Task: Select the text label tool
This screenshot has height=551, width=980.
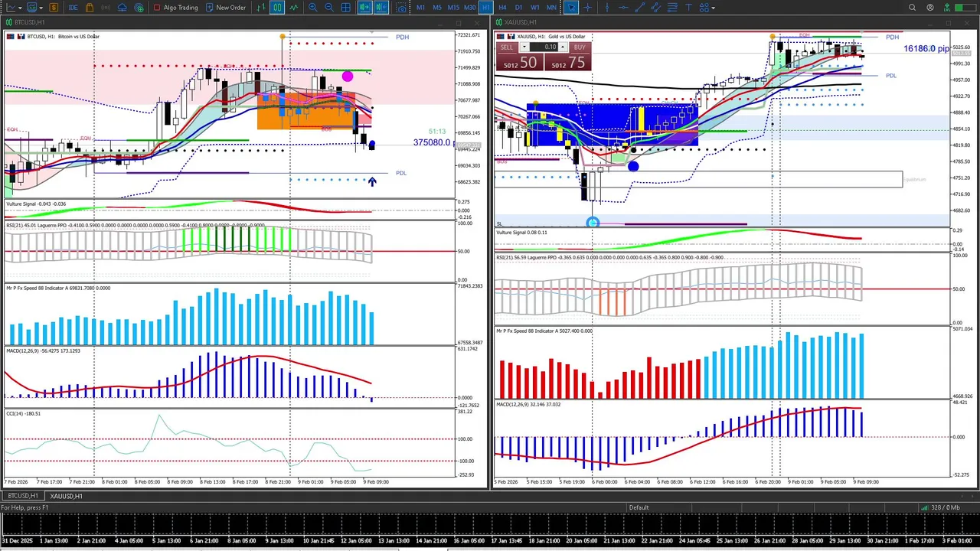Action: (x=688, y=8)
